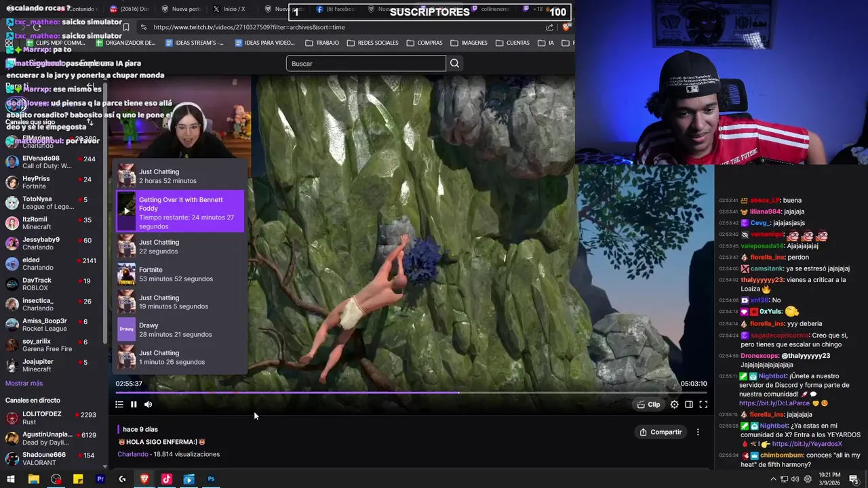The width and height of the screenshot is (868, 488).
Task: Click the YeyardosX link in chat
Action: pyautogui.click(x=807, y=444)
